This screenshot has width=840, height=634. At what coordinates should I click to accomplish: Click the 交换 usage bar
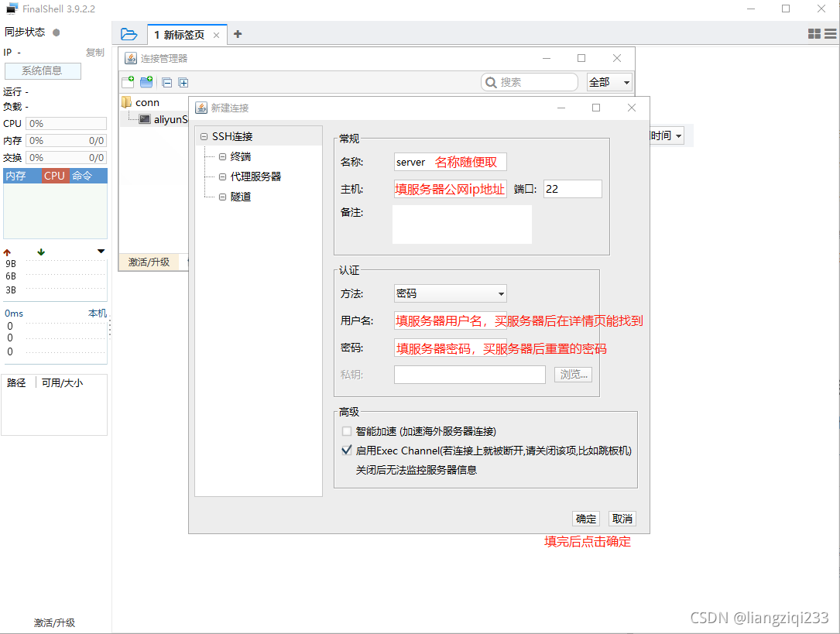pyautogui.click(x=67, y=157)
